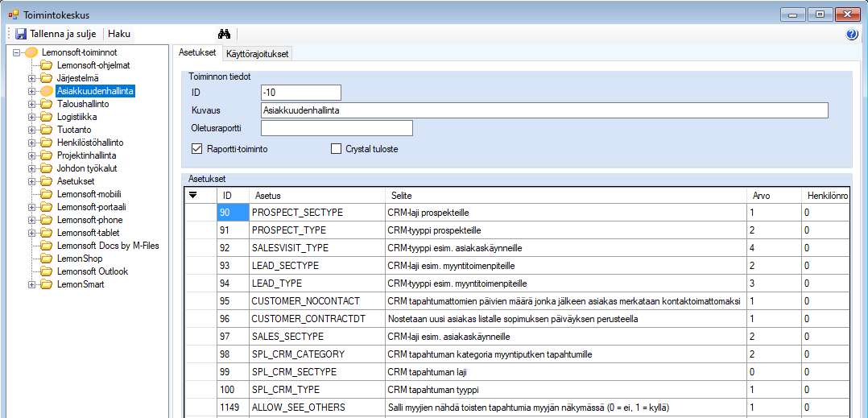Click the Lemonsoft-mobiili folder icon
This screenshot has width=868, height=418.
(47, 194)
